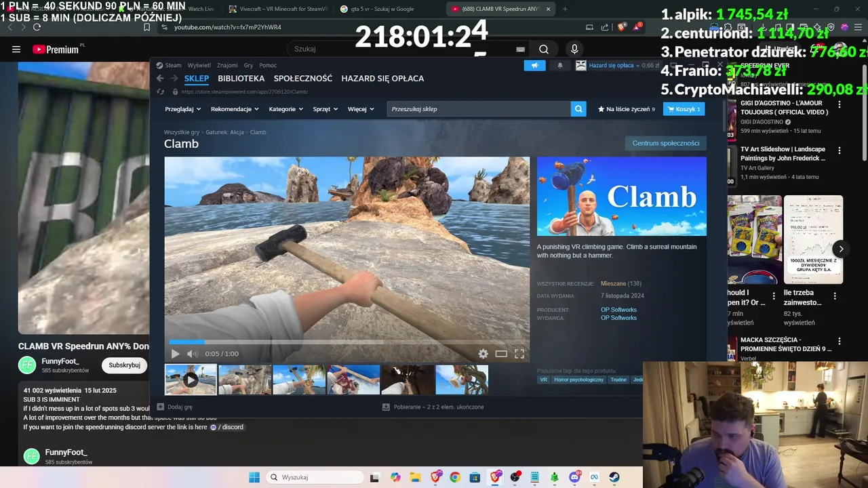Open options for GIGI D'AGOSTINO video
868x488 pixels.
[x=840, y=105]
